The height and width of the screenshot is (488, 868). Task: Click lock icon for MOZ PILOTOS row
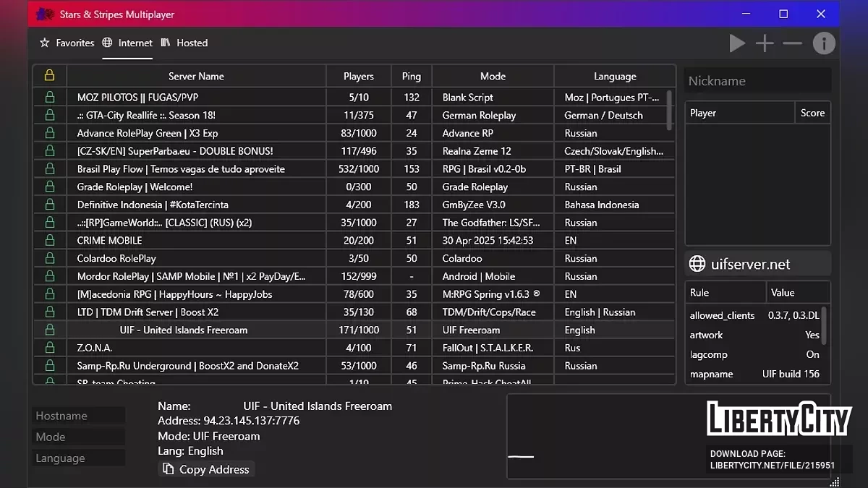click(x=50, y=97)
